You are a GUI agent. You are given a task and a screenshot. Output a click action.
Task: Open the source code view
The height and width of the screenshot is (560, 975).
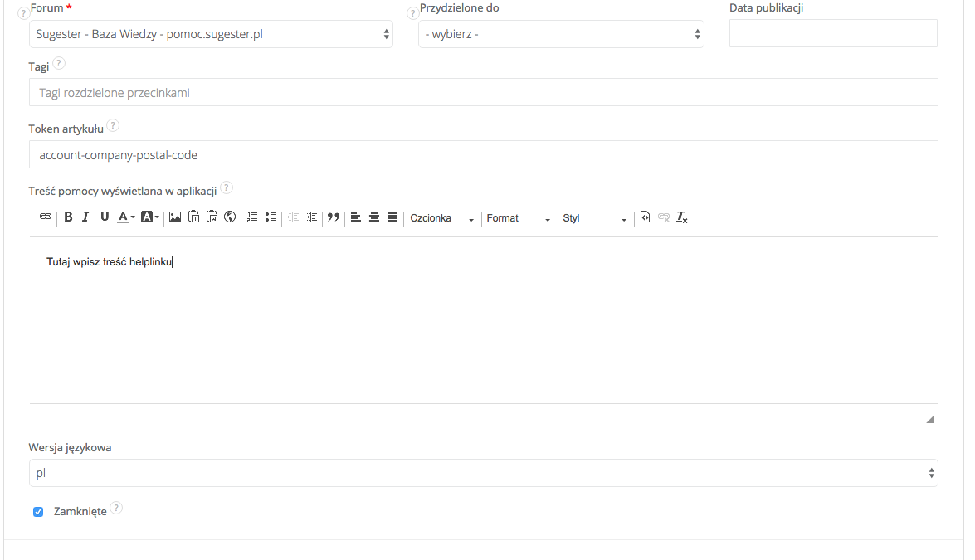pos(645,217)
